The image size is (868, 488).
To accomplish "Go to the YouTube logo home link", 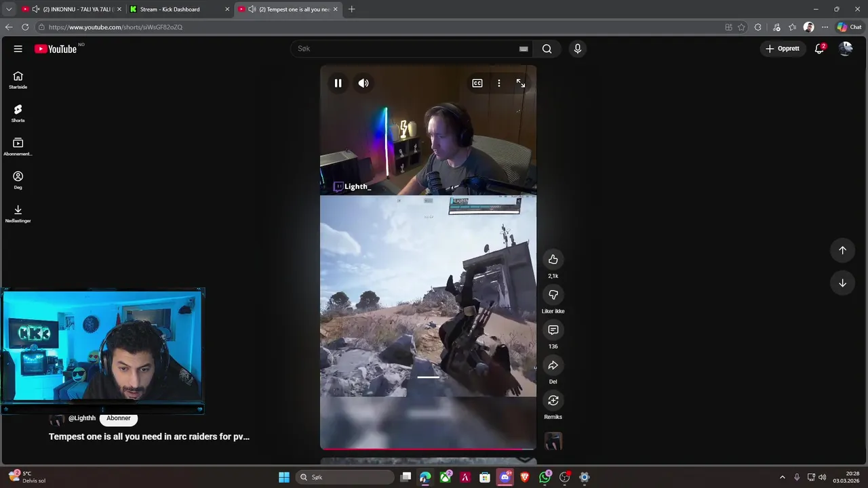I will coord(56,49).
